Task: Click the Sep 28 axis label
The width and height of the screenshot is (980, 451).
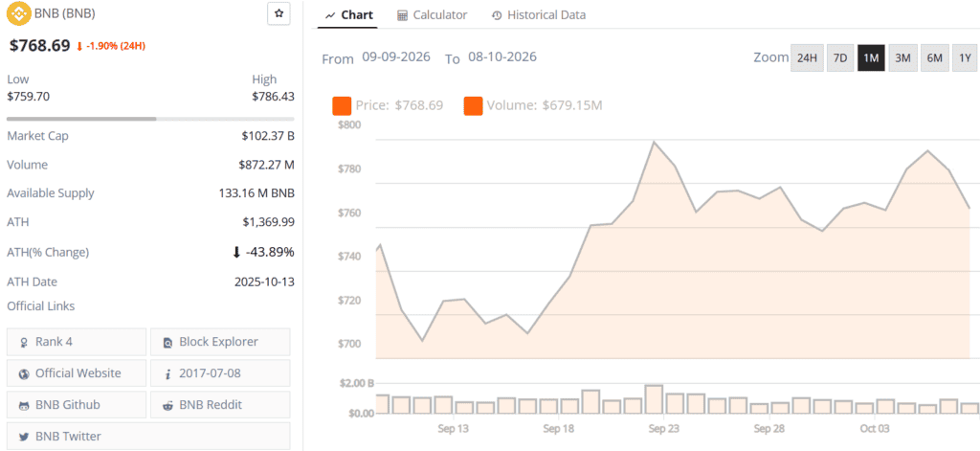Action: [769, 428]
